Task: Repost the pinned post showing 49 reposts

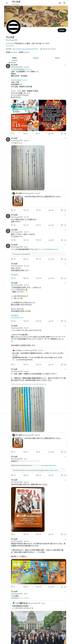Action: click(x=25, y=134)
